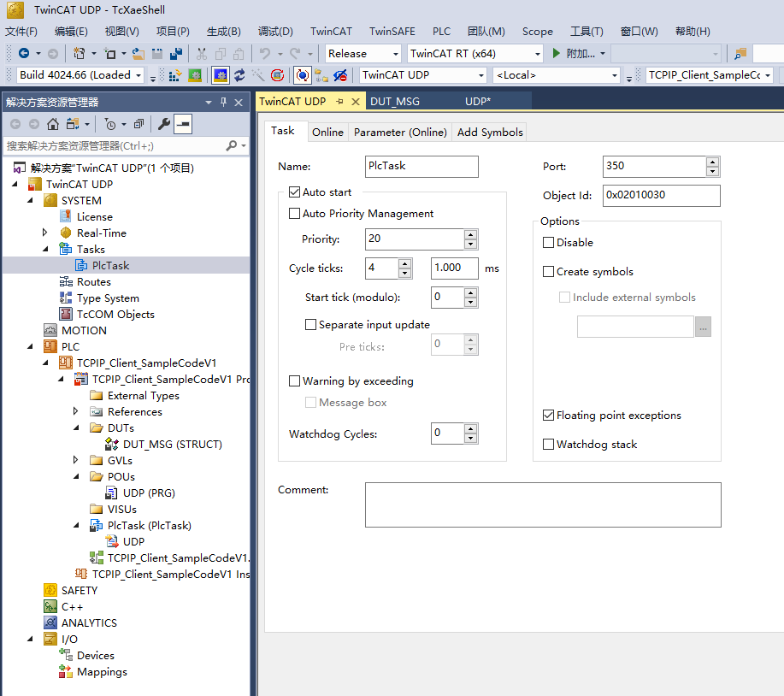Image resolution: width=784 pixels, height=696 pixels.
Task: Increase the Port value with up arrow
Action: pyautogui.click(x=712, y=162)
